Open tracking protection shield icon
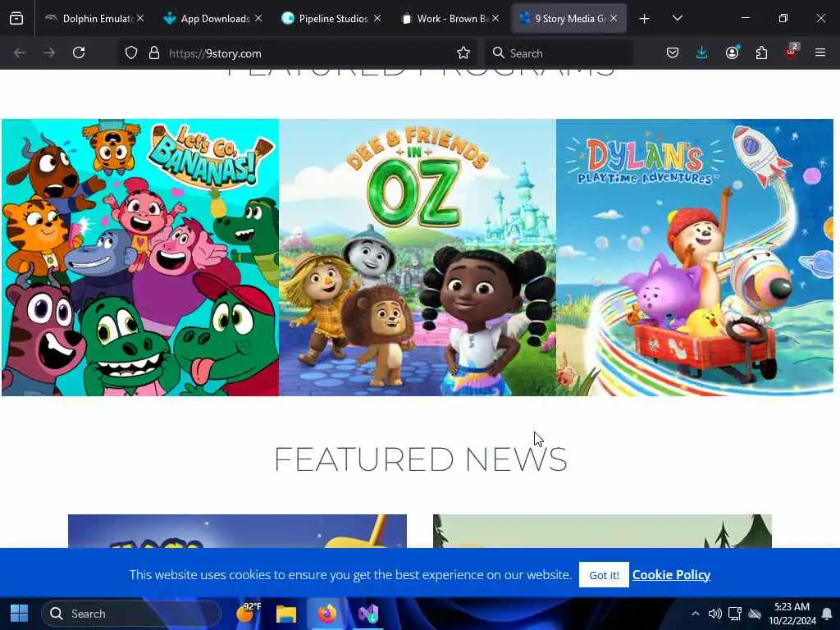The width and height of the screenshot is (840, 630). pyautogui.click(x=131, y=52)
